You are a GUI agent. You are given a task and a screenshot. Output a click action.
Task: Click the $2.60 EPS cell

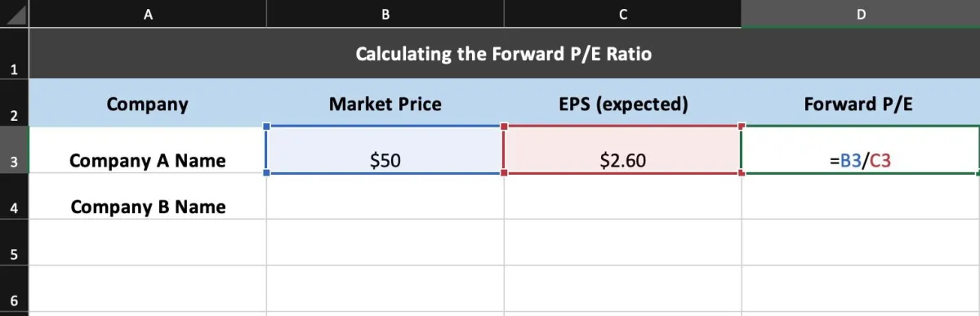(622, 149)
